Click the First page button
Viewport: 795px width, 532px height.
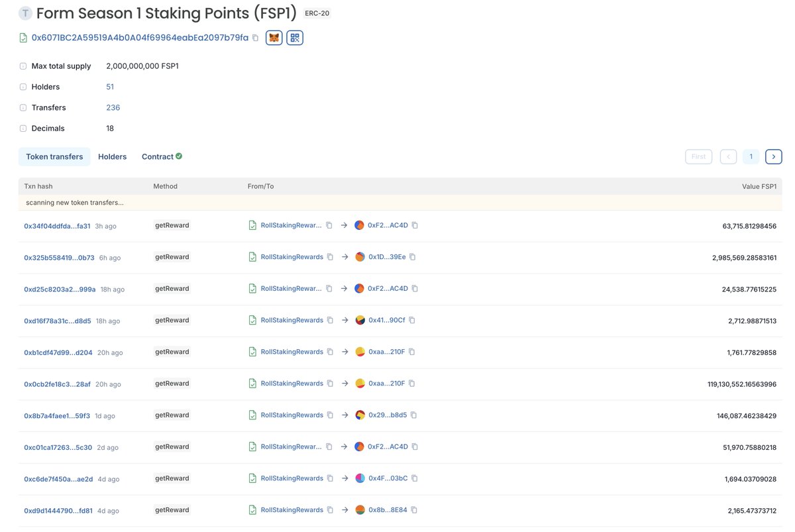point(698,157)
